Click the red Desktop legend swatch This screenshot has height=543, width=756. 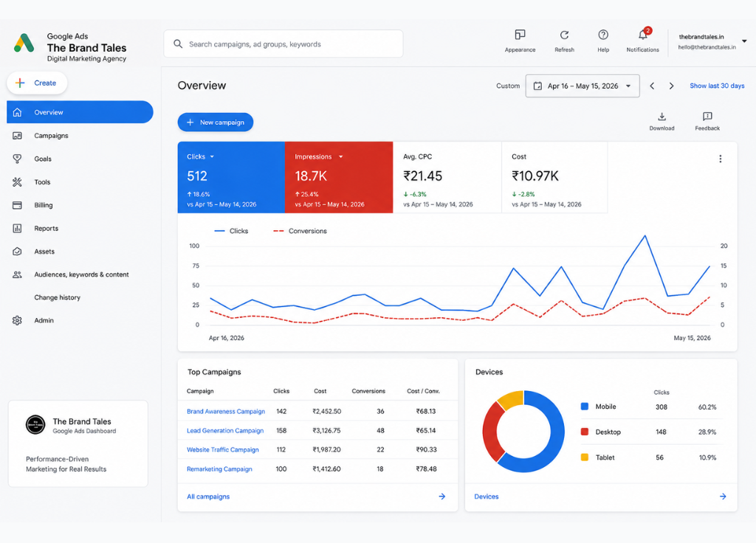pyautogui.click(x=585, y=432)
